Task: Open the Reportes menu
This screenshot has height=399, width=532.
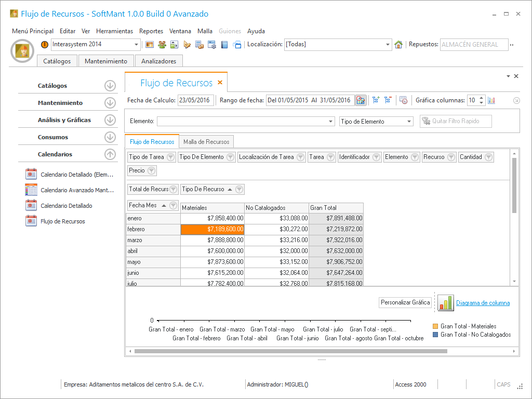Action: [151, 31]
